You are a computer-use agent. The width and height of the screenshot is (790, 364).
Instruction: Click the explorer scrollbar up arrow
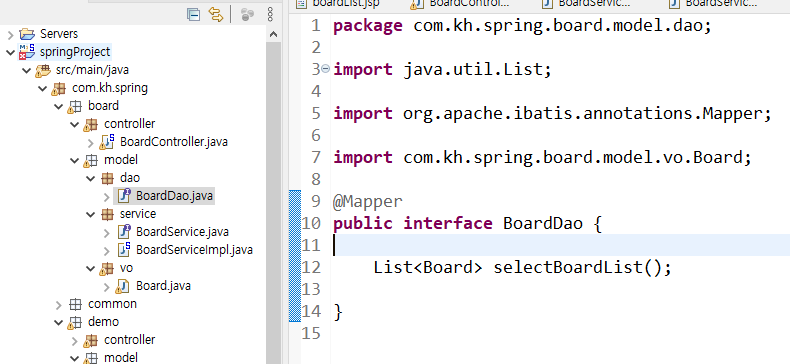(x=273, y=34)
